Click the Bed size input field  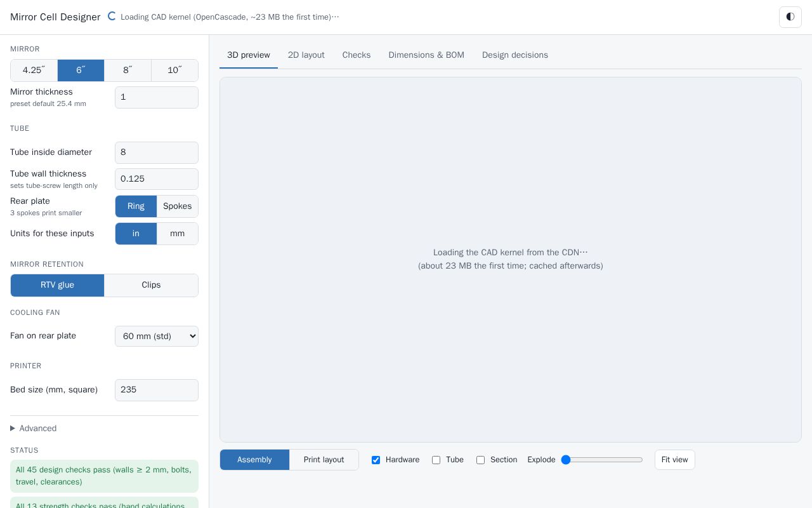[x=157, y=390]
